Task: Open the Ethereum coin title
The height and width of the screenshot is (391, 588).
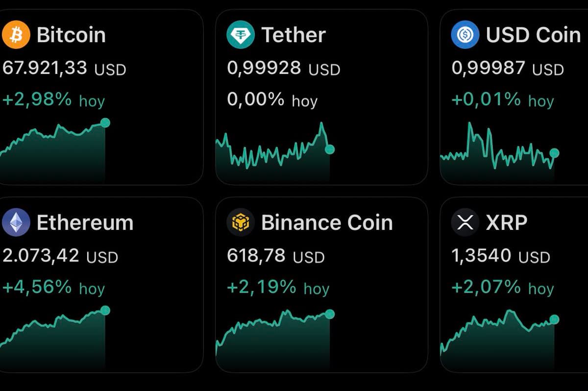Action: tap(85, 222)
